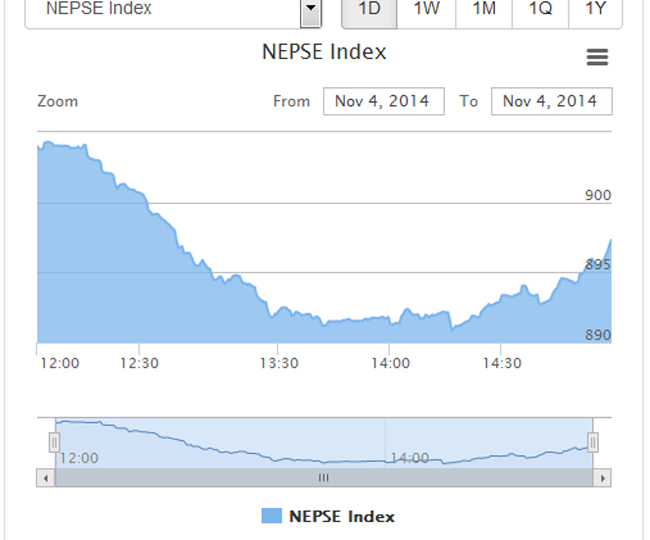Screen dimensions: 650x540
Task: Grab the left navigator range handle
Action: pyautogui.click(x=54, y=442)
